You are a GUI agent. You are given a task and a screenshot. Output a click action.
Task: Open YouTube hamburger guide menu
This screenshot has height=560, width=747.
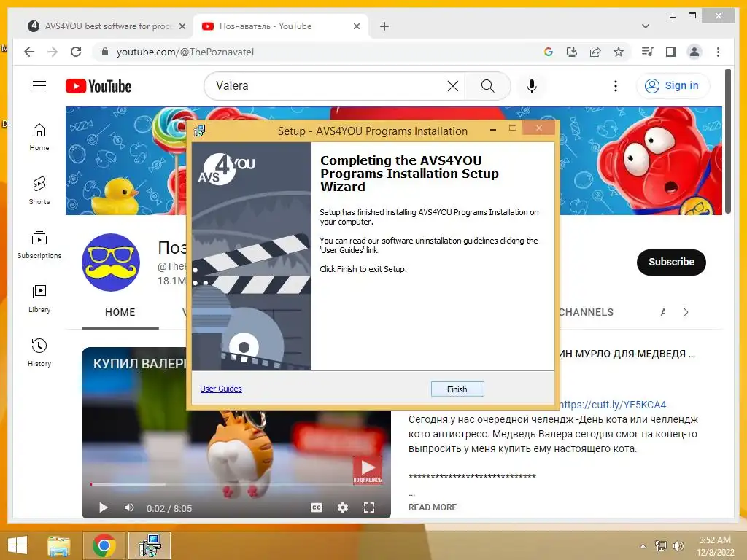[39, 86]
